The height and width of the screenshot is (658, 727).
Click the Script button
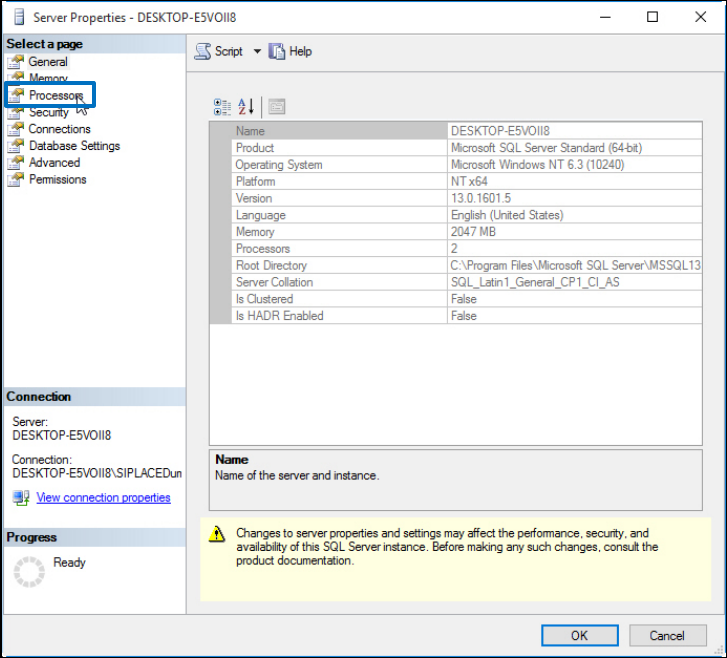[x=219, y=51]
